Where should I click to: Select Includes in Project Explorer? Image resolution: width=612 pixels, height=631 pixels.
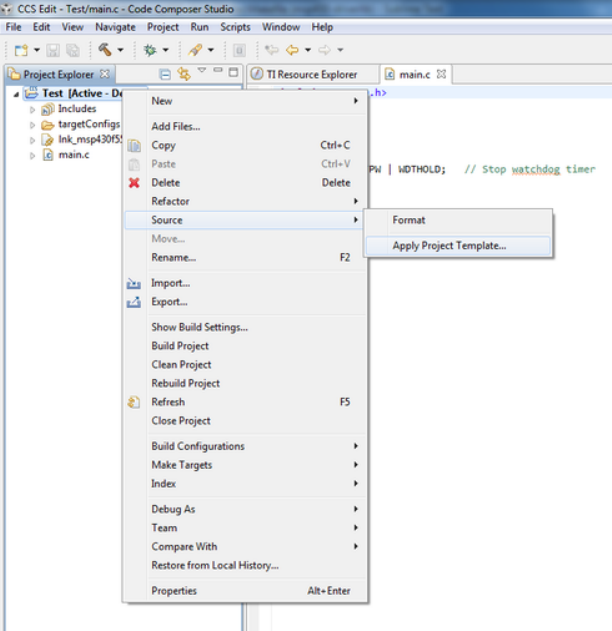(77, 109)
